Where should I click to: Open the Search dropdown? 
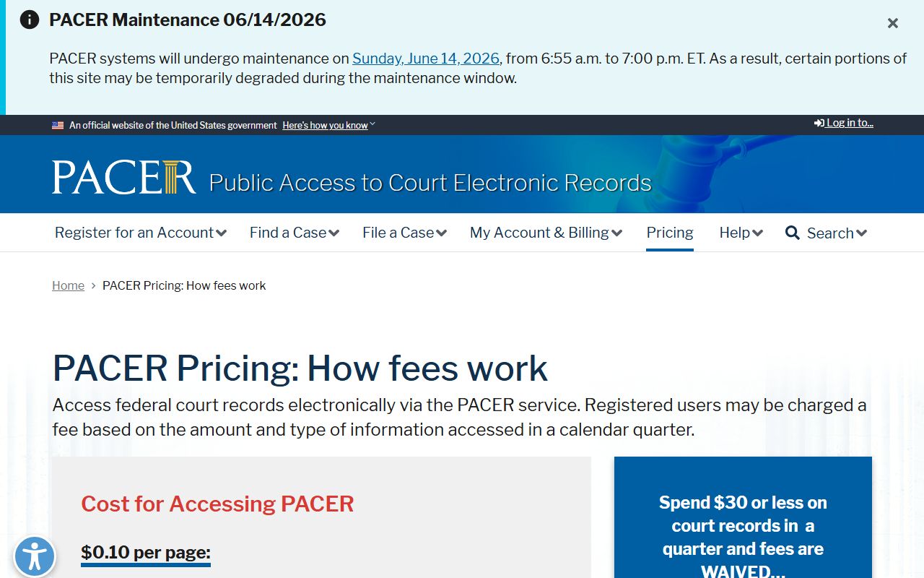click(x=837, y=233)
